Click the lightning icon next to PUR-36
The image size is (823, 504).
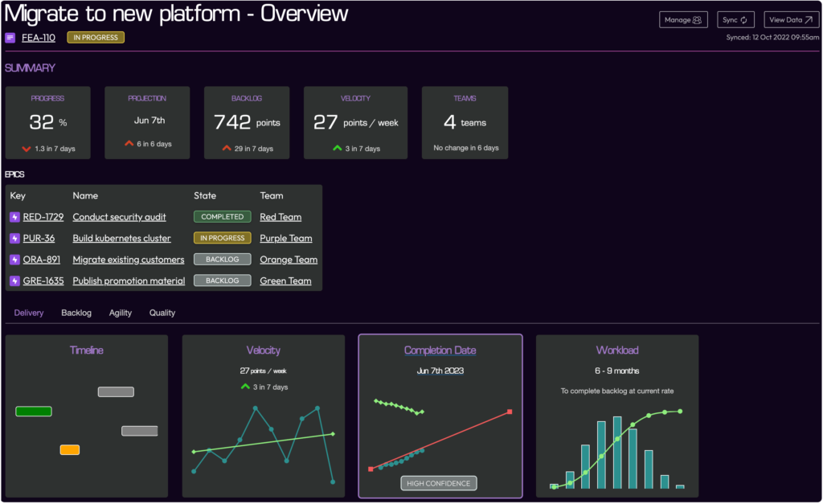14,239
